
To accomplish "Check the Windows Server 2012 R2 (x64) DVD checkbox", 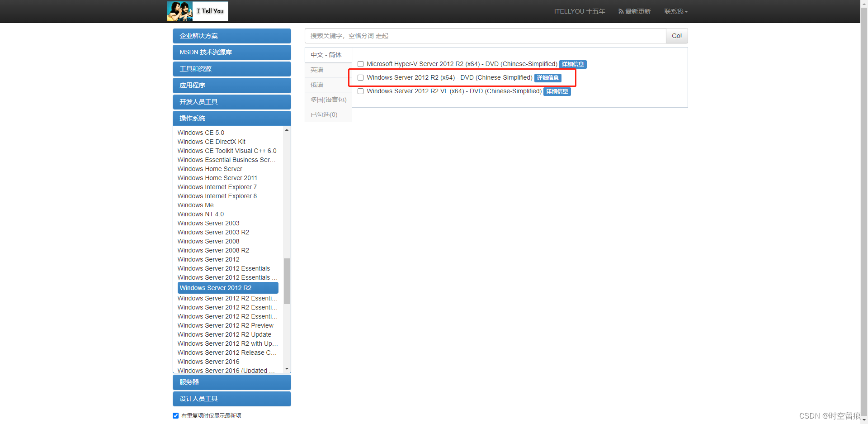I will coord(360,77).
